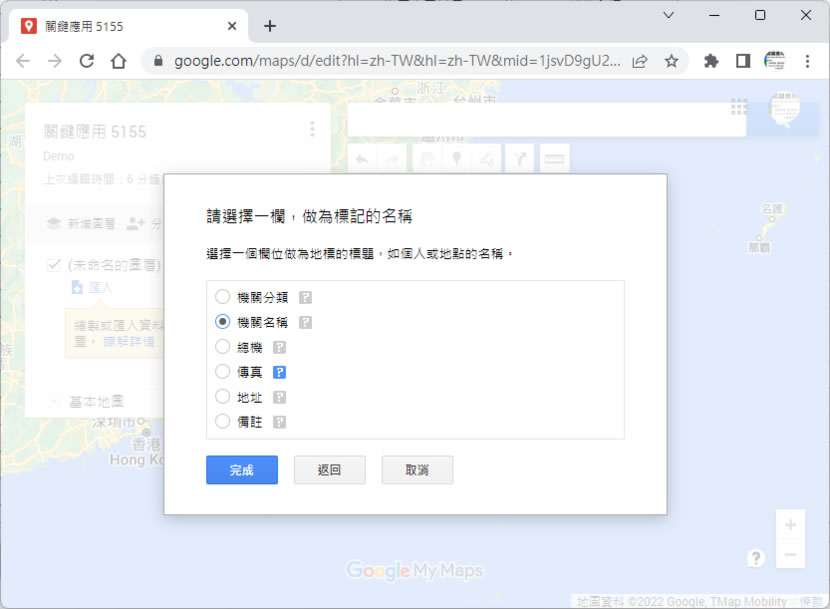
Task: Open help icon beside 總機
Action: (x=279, y=347)
